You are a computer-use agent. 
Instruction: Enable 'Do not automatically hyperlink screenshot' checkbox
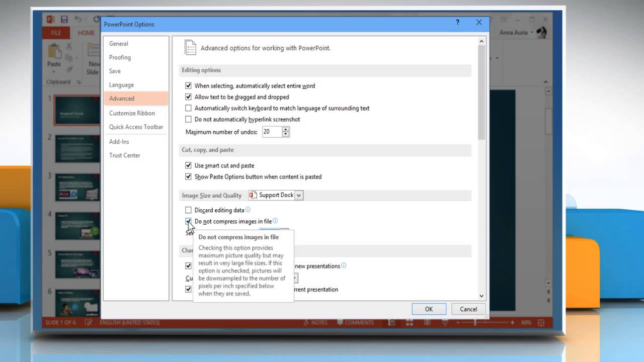[188, 119]
